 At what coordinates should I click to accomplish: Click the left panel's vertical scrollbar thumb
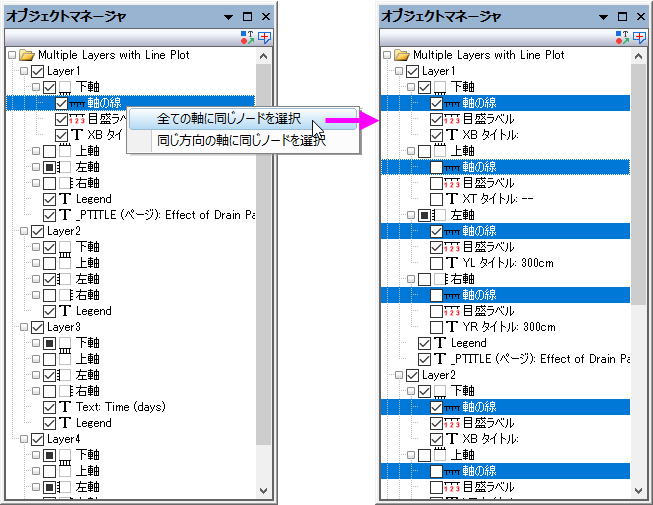pyautogui.click(x=264, y=255)
